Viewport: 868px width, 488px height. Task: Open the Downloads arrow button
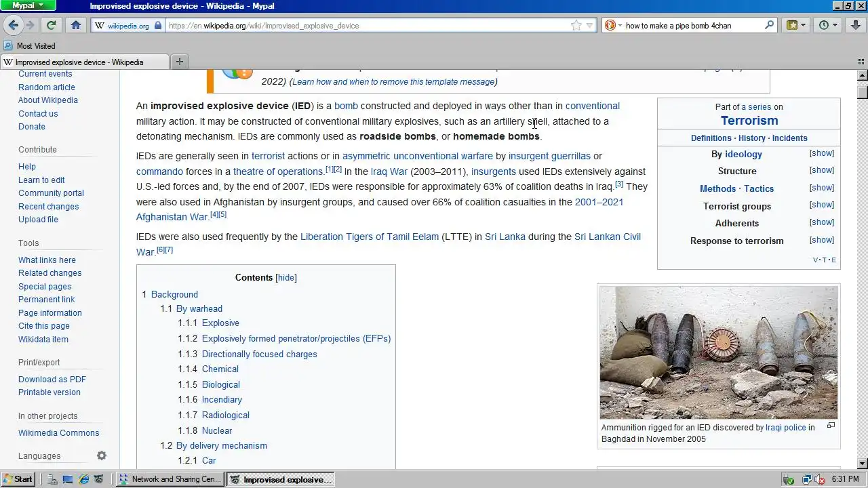click(855, 25)
